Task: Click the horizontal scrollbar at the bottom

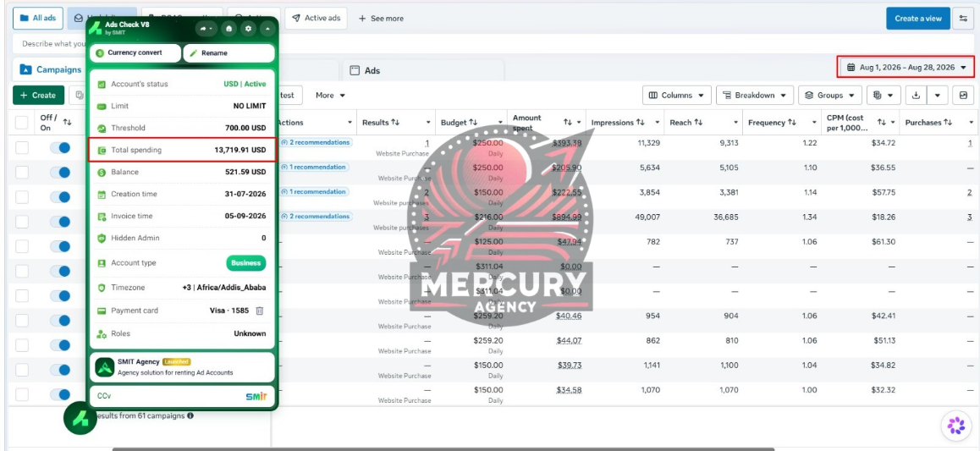Action: 443,448
